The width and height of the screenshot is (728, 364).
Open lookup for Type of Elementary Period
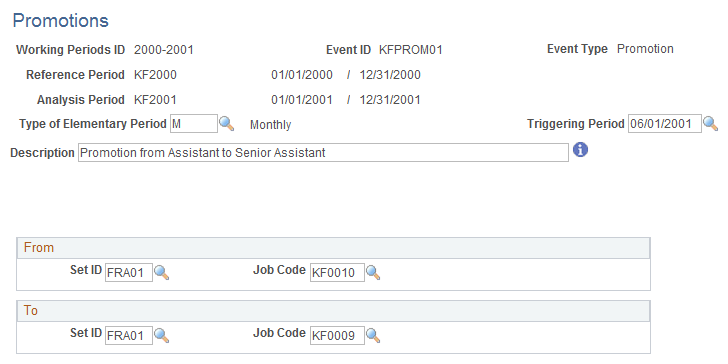tap(227, 124)
